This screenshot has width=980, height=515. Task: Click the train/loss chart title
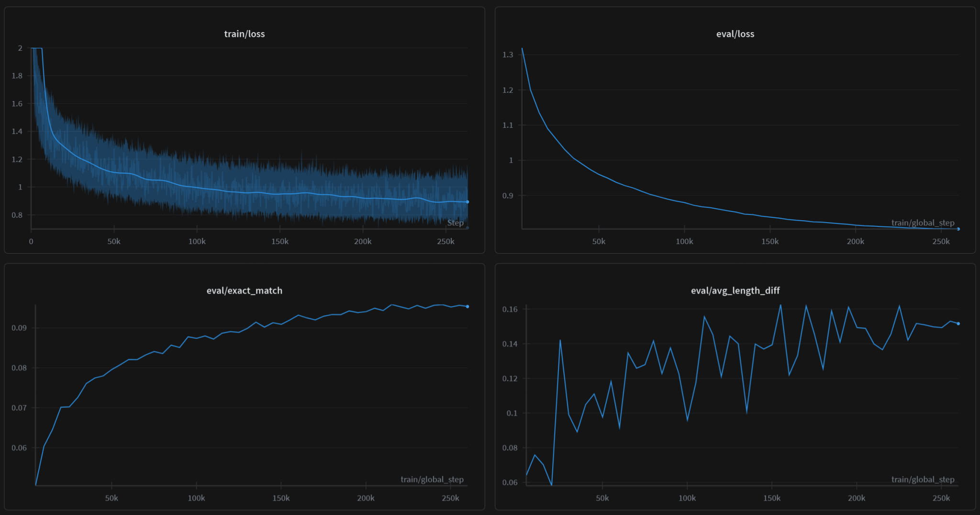[245, 34]
